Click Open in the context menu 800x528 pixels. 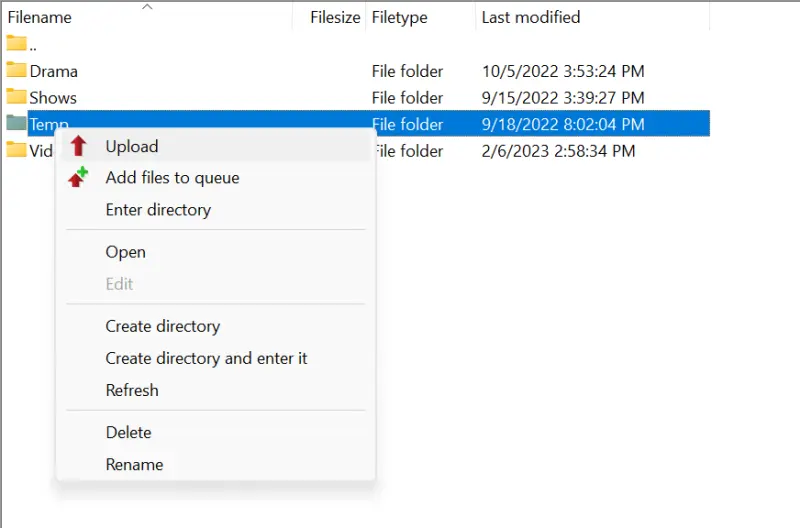[x=126, y=252]
